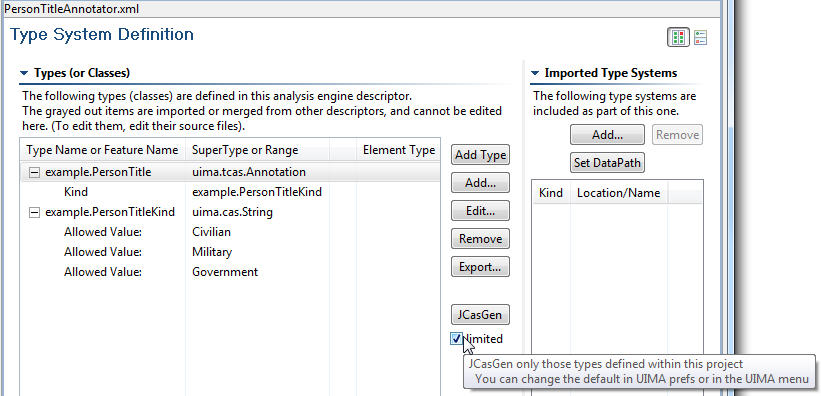Select the example.PersonTitle row
This screenshot has width=821, height=396.
(230, 172)
